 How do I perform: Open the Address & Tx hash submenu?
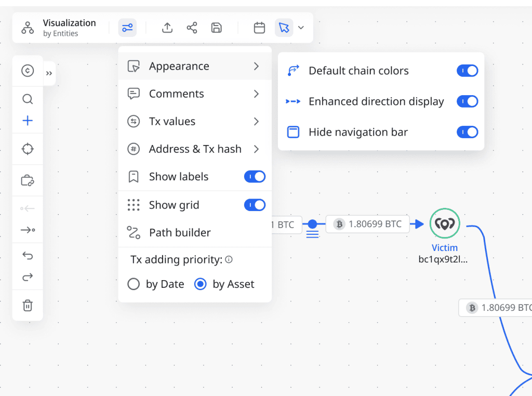pos(195,149)
